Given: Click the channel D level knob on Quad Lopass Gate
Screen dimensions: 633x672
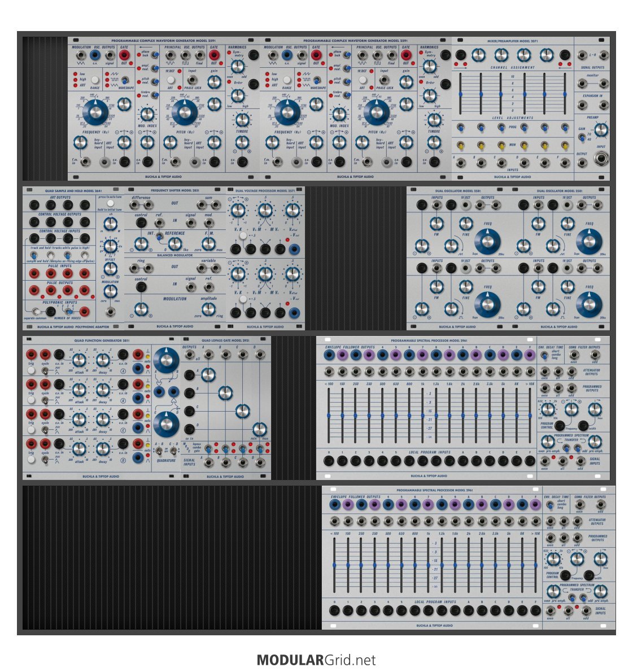Looking at the screenshot, I should [259, 429].
